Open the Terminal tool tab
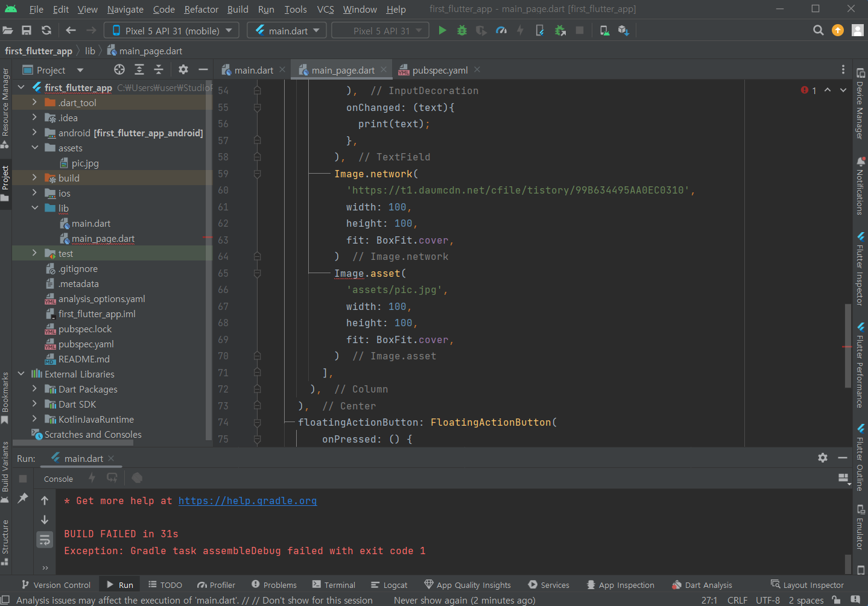This screenshot has height=606, width=868. (x=334, y=585)
